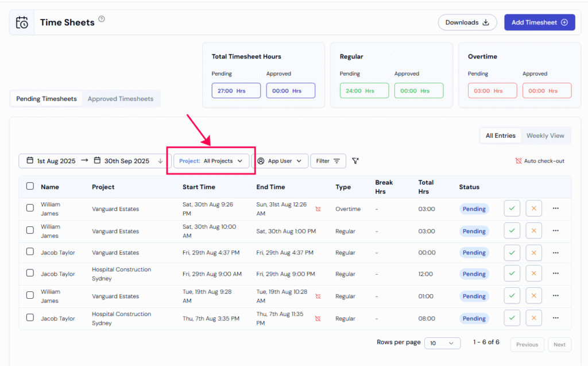Expand the App User dropdown

280,161
